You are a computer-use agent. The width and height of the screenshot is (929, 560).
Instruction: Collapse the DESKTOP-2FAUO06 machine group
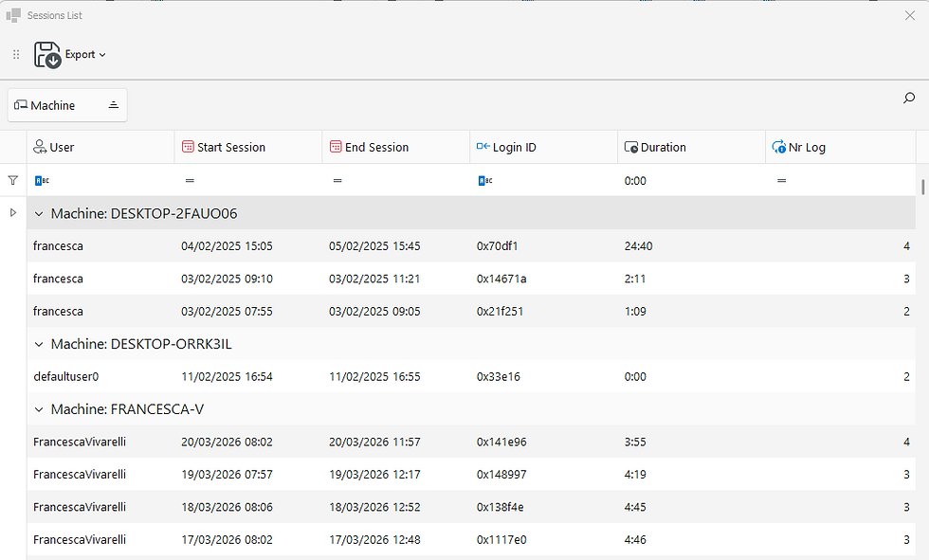(39, 213)
